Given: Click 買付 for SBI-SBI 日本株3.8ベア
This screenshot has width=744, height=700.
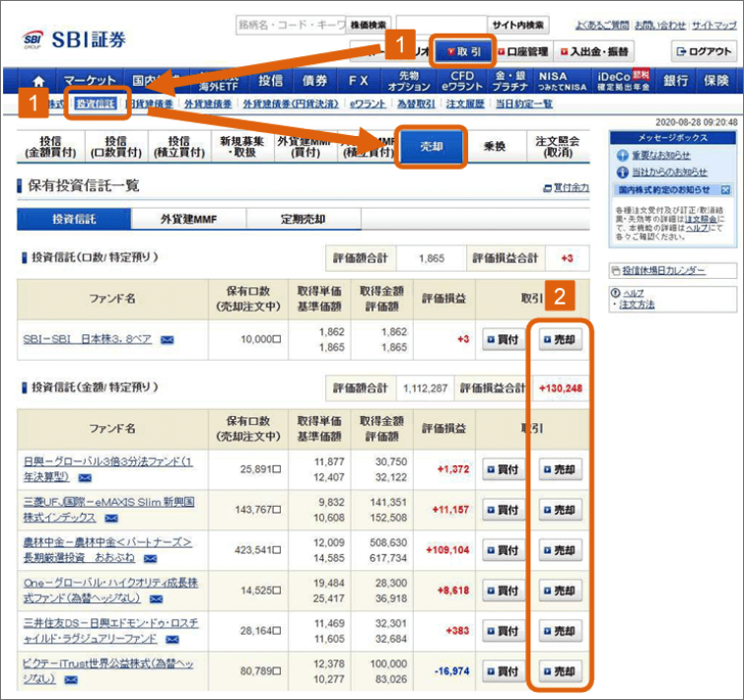Looking at the screenshot, I should click(x=503, y=340).
